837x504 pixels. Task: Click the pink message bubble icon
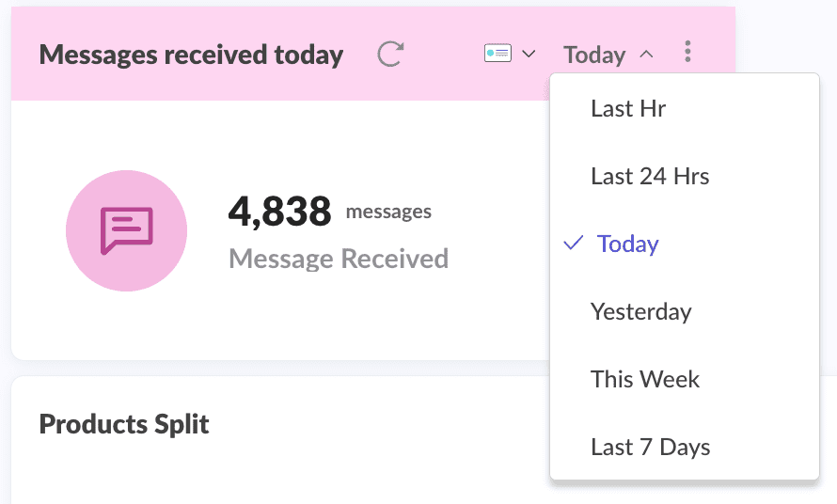pyautogui.click(x=126, y=230)
